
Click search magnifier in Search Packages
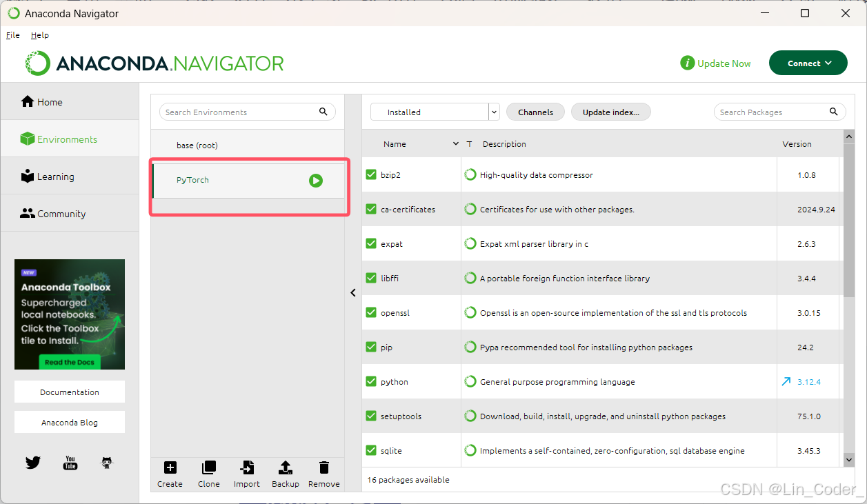coord(833,112)
